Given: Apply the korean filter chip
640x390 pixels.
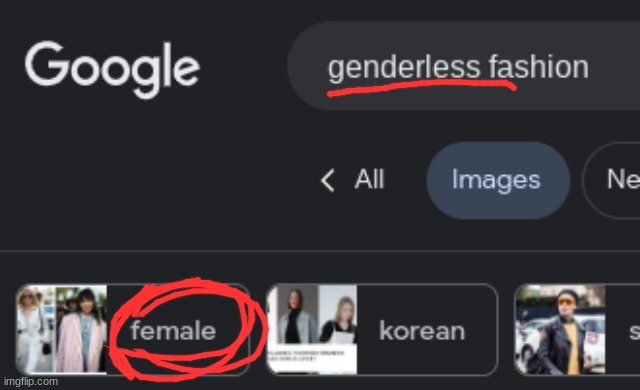Looking at the screenshot, I should click(382, 330).
